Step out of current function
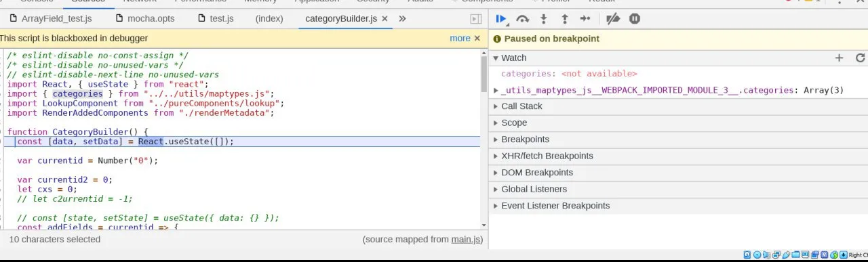Image resolution: width=868 pixels, height=262 pixels. pos(564,19)
